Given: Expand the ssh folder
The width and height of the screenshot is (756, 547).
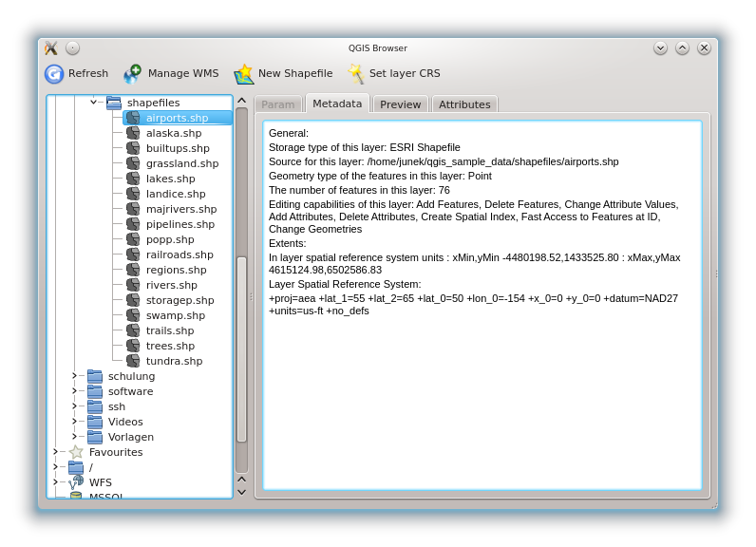Looking at the screenshot, I should pos(74,406).
